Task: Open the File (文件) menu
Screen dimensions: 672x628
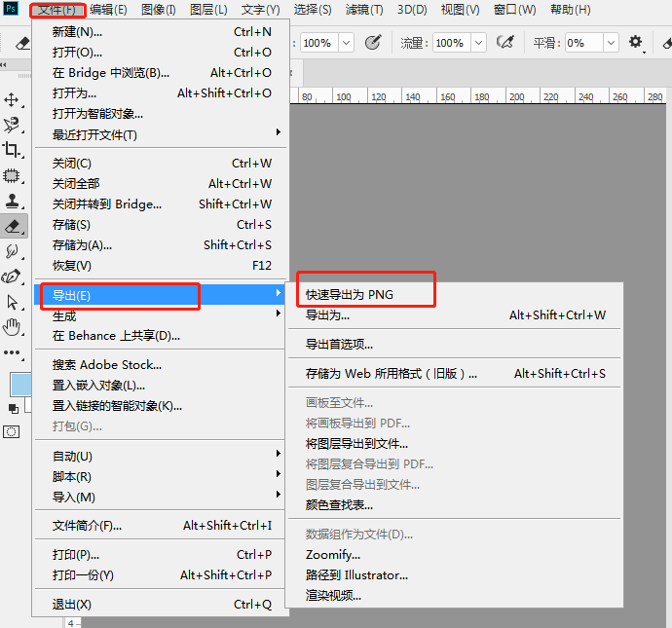Action: pyautogui.click(x=57, y=10)
